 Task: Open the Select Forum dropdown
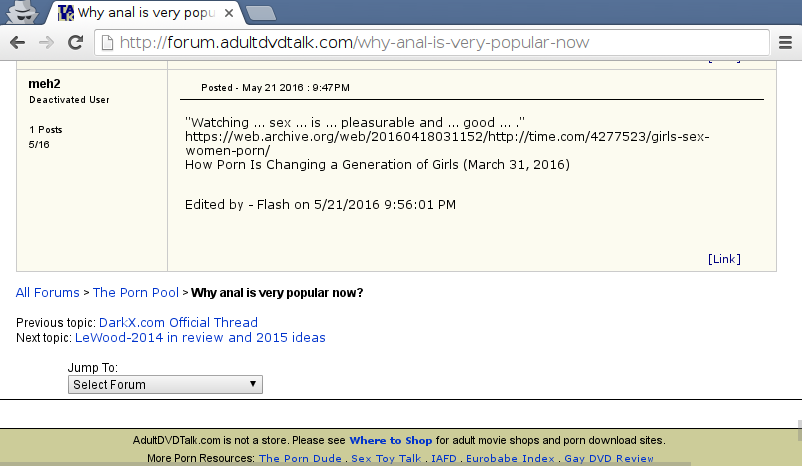165,385
